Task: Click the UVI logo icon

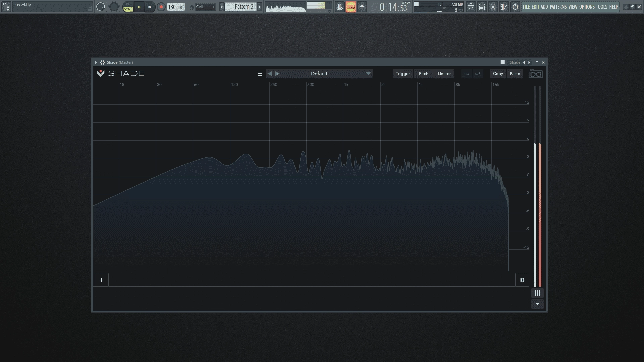Action: pyautogui.click(x=535, y=74)
